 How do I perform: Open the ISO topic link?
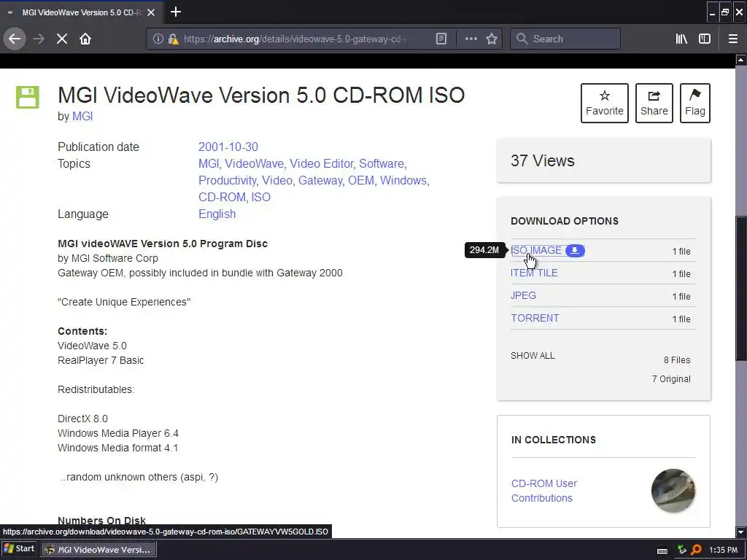tap(260, 197)
